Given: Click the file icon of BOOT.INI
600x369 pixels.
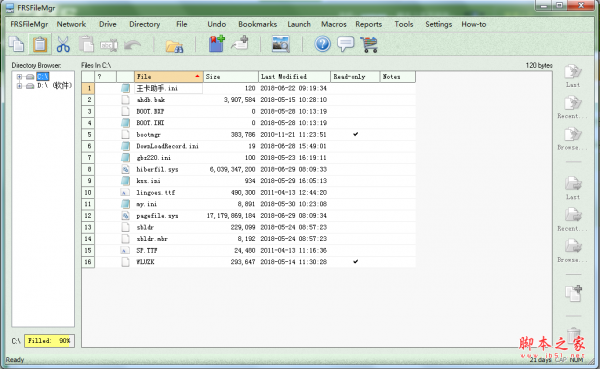Looking at the screenshot, I should 125,123.
